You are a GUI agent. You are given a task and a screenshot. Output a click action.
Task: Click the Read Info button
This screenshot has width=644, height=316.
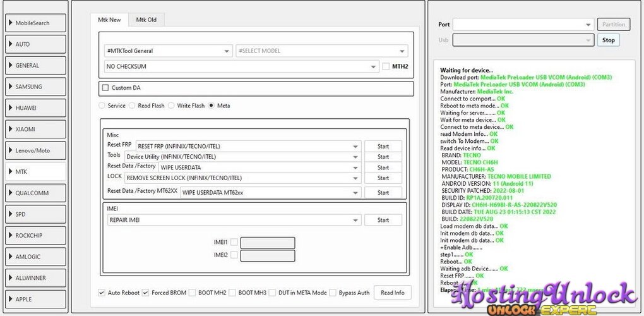(393, 293)
